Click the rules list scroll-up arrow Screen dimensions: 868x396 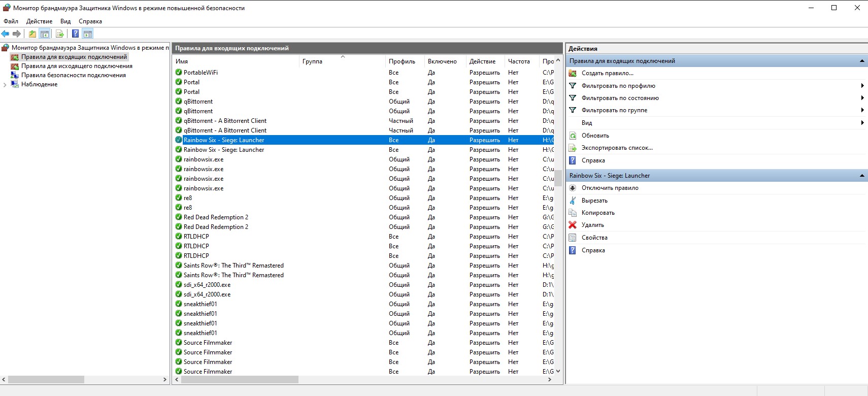(x=558, y=60)
